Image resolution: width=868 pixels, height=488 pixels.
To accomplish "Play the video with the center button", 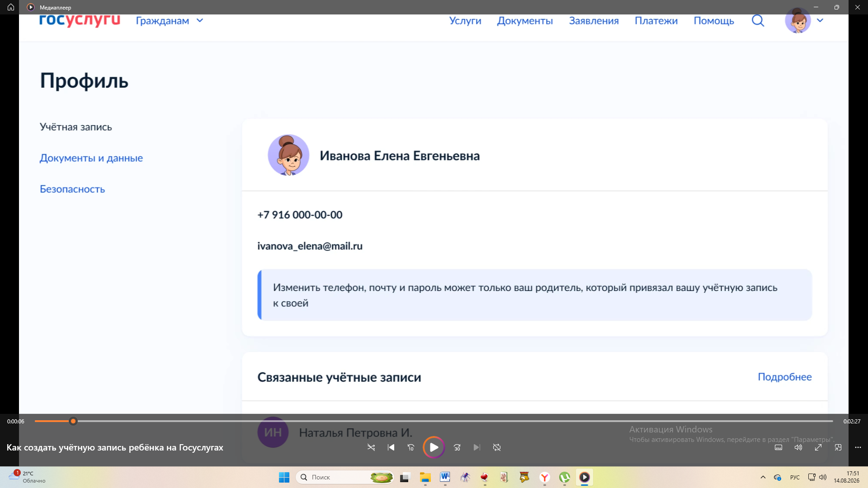I will (x=434, y=447).
